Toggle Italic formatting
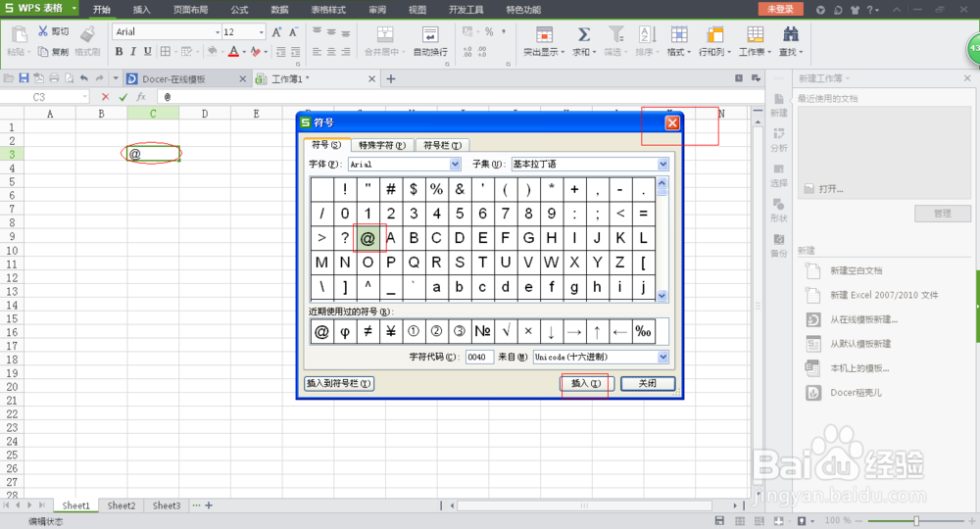 coord(133,51)
